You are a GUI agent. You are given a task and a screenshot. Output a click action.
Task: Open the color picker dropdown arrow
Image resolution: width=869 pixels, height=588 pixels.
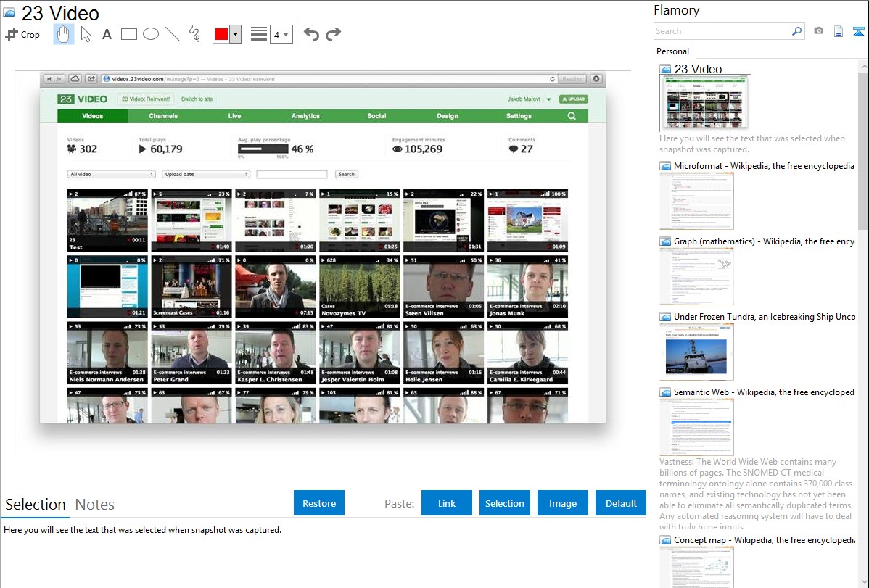pos(236,34)
